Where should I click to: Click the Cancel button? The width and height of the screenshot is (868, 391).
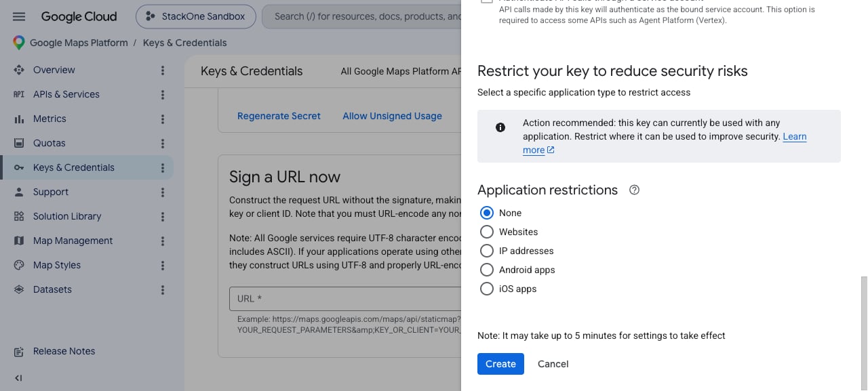[x=553, y=364]
